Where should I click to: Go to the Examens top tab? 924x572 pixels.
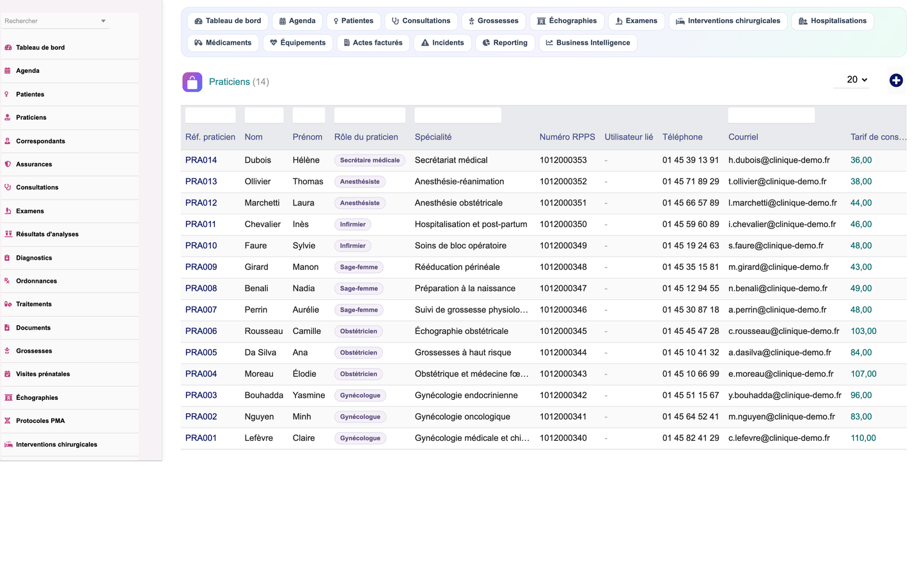pos(637,21)
